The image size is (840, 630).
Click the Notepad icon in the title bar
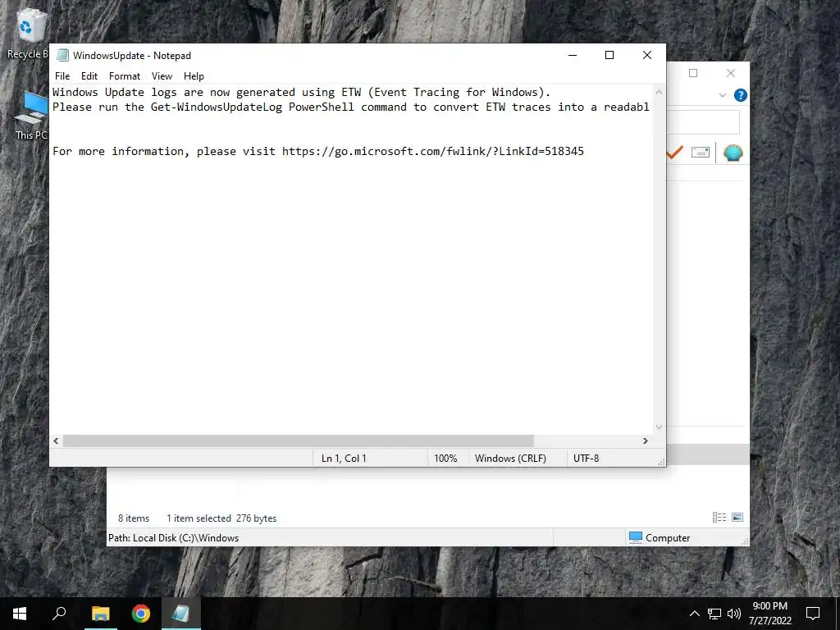(62, 55)
